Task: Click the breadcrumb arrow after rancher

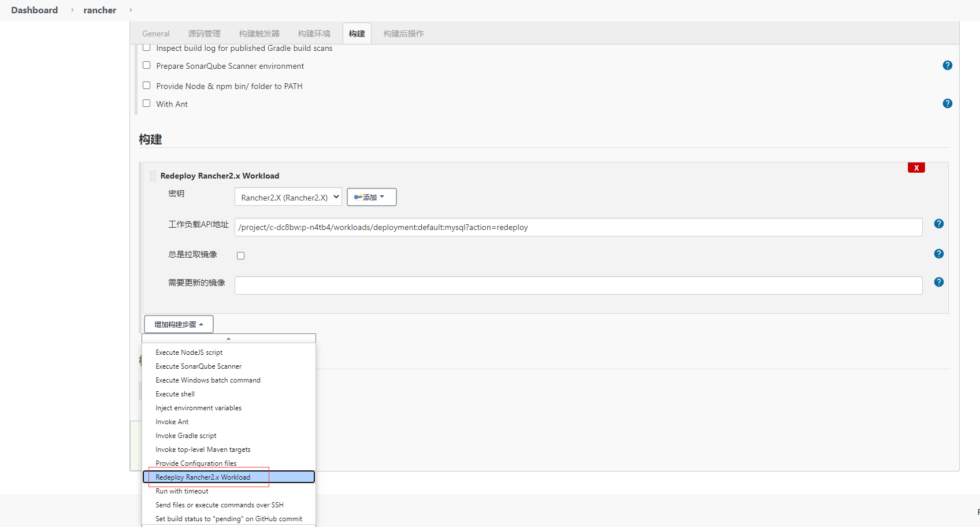Action: click(131, 10)
